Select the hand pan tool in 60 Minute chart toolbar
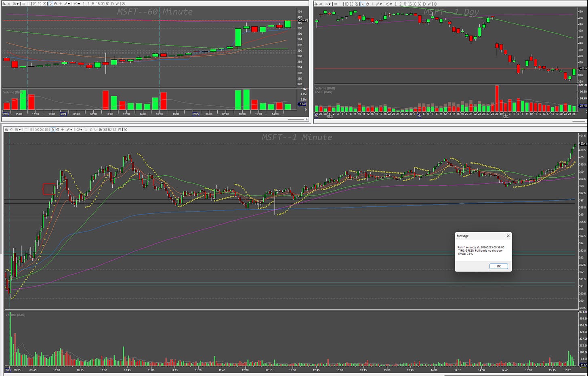Viewport: 588px width, 376px height. (55, 4)
